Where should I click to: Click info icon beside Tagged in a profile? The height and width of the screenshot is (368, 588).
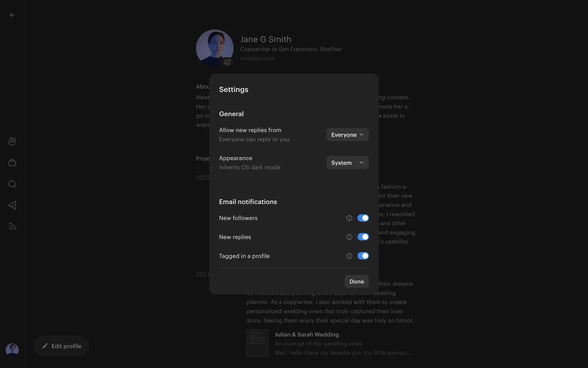[x=349, y=256]
